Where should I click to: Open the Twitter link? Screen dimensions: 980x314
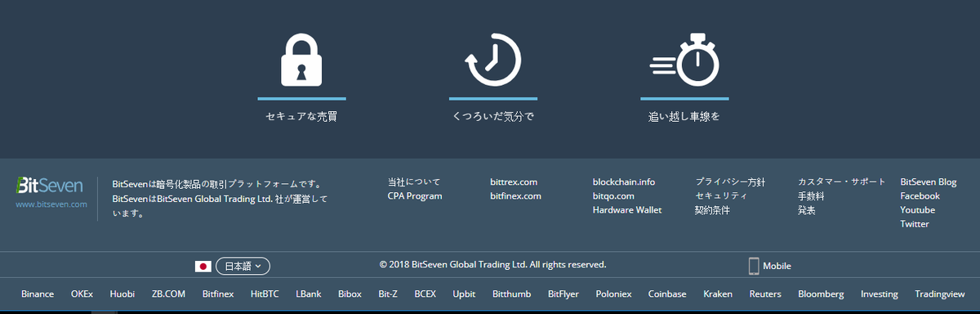coord(915,223)
